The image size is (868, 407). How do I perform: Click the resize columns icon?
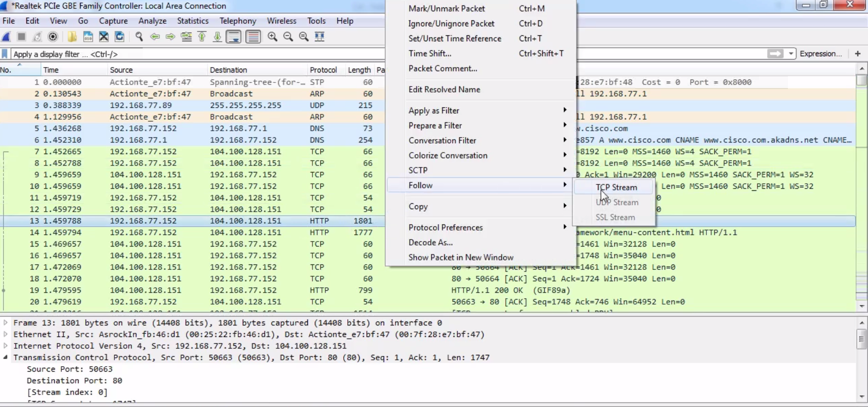[319, 37]
